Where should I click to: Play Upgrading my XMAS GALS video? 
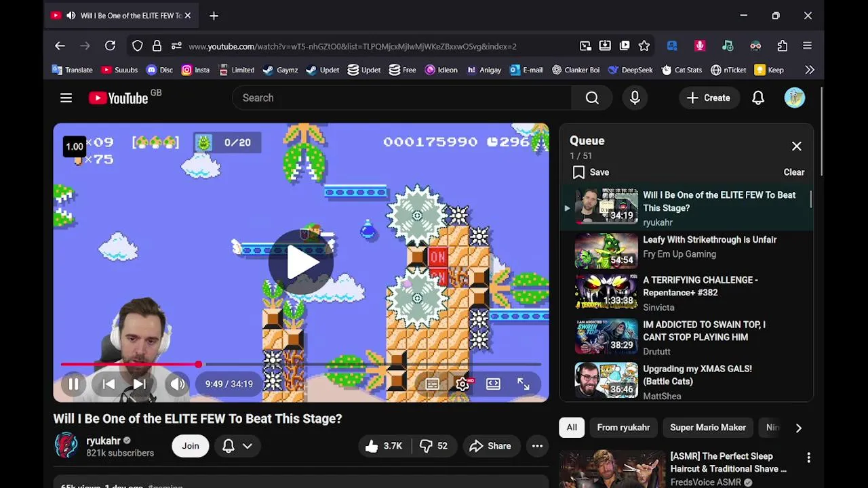point(686,382)
